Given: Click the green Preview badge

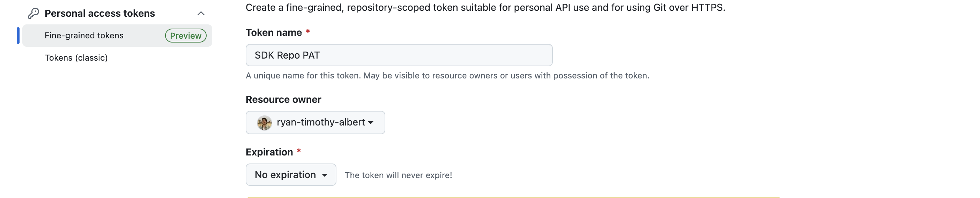Looking at the screenshot, I should [186, 36].
